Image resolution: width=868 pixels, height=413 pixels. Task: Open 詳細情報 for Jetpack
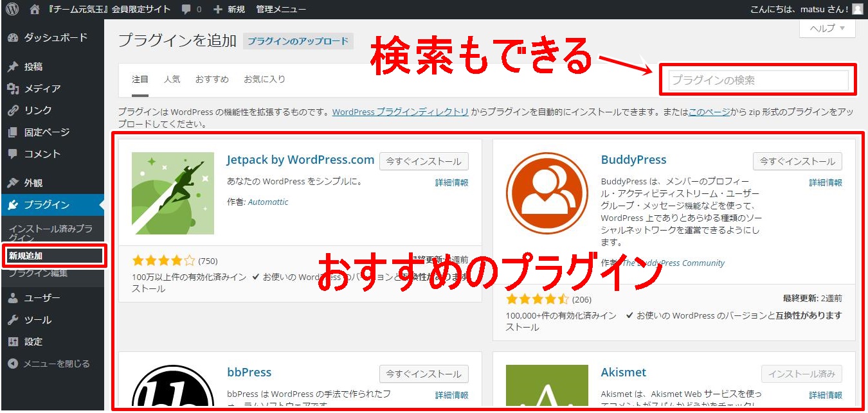coord(452,183)
